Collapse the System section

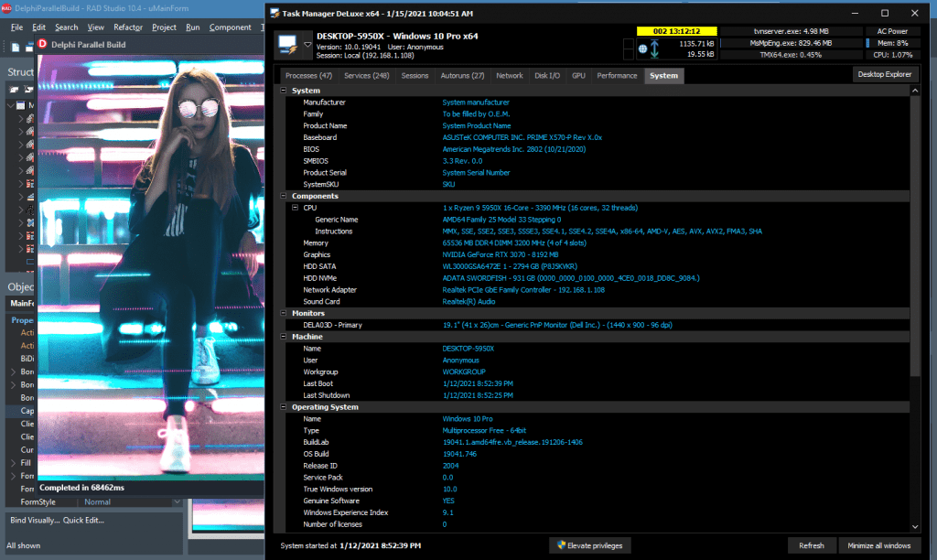pos(284,91)
